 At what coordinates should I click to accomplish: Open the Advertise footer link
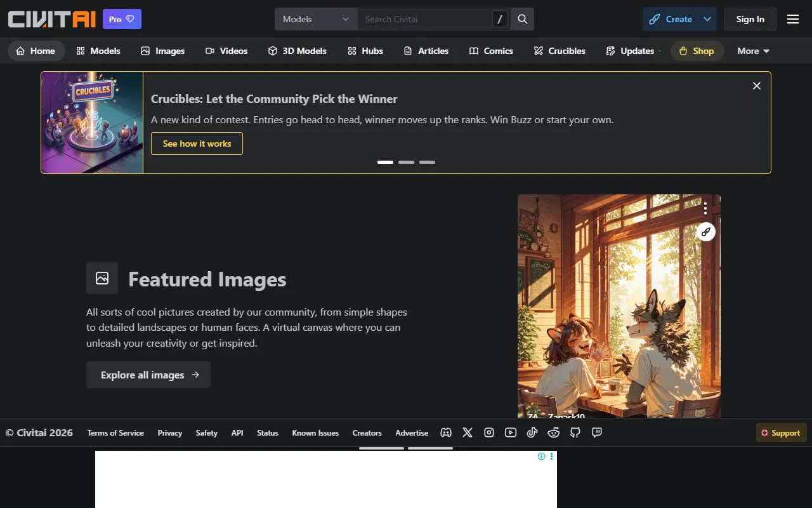[x=412, y=433]
